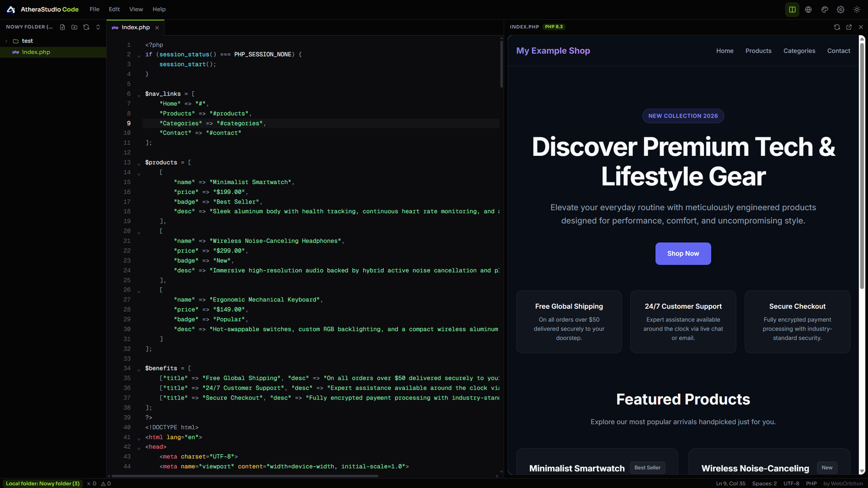Viewport: 868px width, 488px height.
Task: Click Local folder status bar indicator
Action: [x=43, y=484]
